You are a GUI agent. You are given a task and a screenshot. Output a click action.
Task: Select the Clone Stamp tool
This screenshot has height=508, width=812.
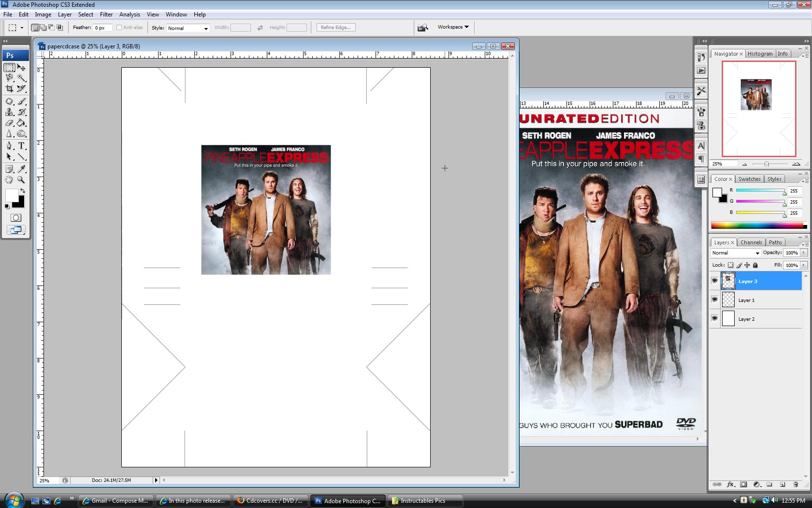9,112
